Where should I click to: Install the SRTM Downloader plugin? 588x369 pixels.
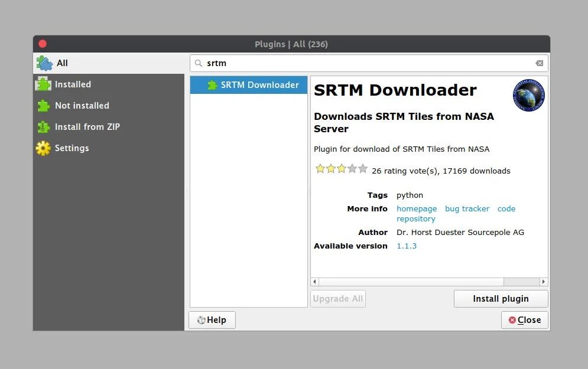click(501, 298)
